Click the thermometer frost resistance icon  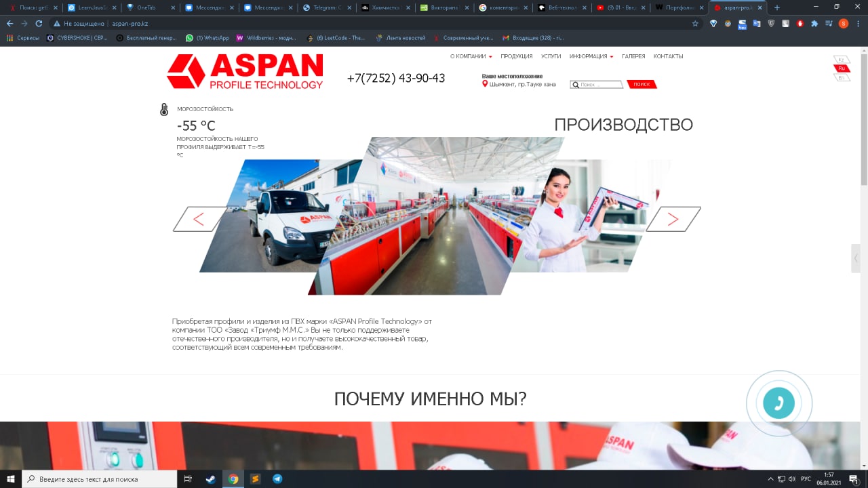[164, 109]
